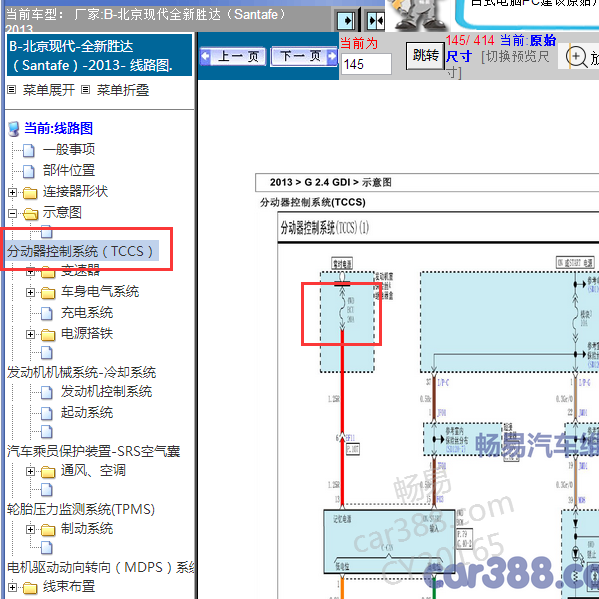Click 菜单折叠 to collapse all menus

123,90
